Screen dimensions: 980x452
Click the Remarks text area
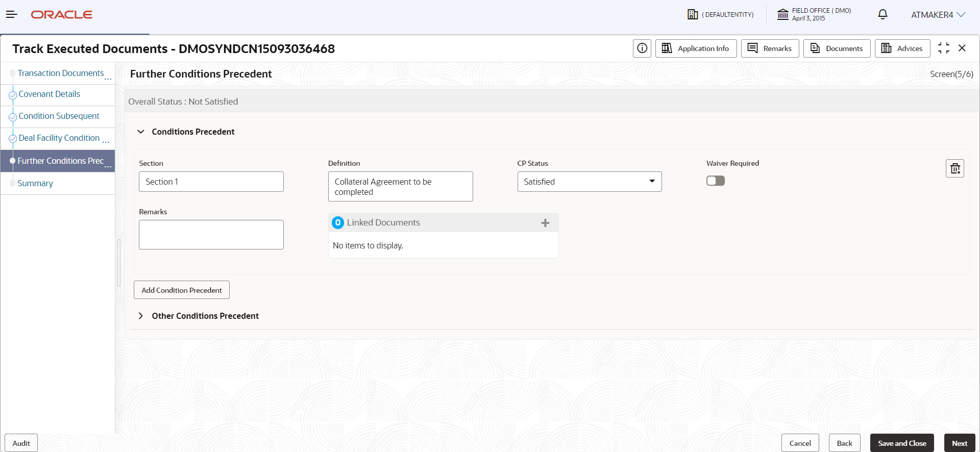click(x=211, y=235)
